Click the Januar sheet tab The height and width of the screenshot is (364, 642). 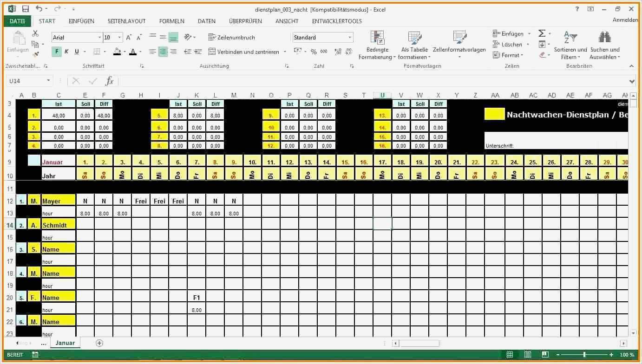[65, 343]
